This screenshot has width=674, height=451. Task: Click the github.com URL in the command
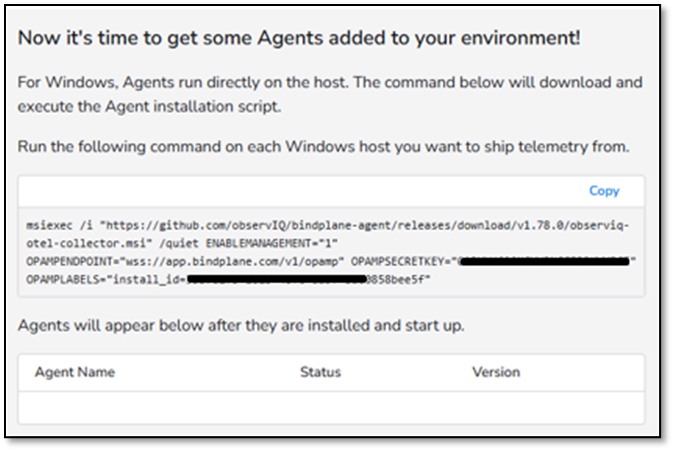pyautogui.click(x=368, y=225)
